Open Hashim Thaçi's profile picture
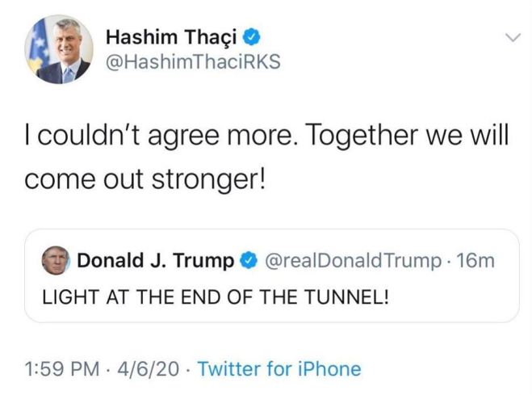Image resolution: width=532 pixels, height=395 pixels. click(59, 49)
